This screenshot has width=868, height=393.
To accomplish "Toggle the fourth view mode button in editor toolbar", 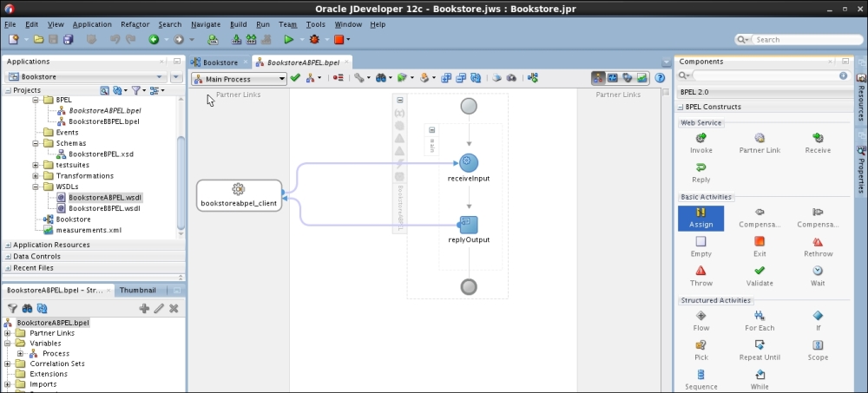I will [641, 78].
